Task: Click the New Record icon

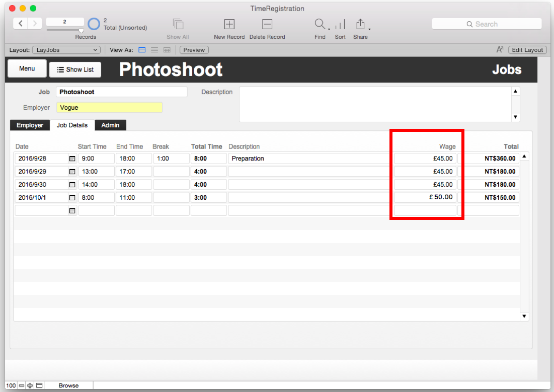Action: (x=229, y=24)
